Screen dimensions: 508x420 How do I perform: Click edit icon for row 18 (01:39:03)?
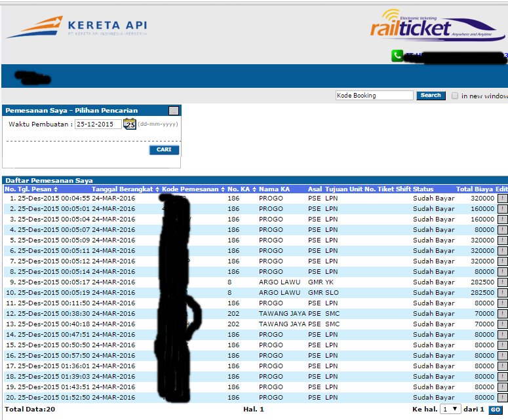point(503,377)
